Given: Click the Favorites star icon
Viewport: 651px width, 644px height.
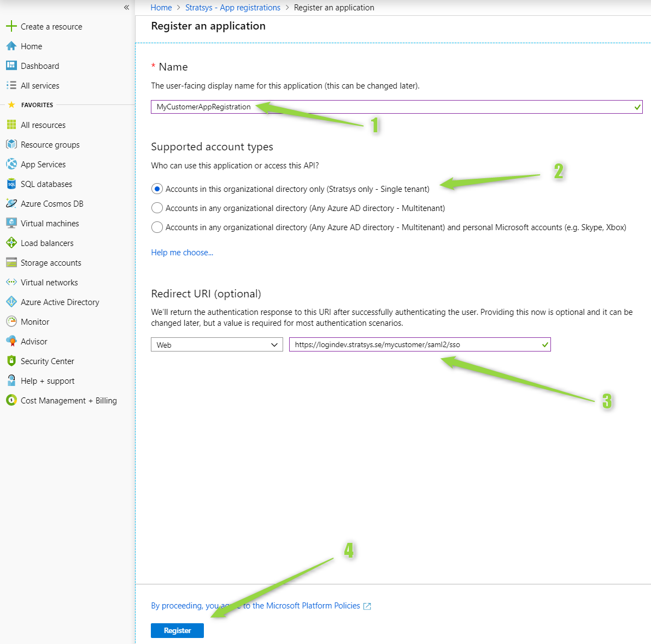Looking at the screenshot, I should 11,104.
